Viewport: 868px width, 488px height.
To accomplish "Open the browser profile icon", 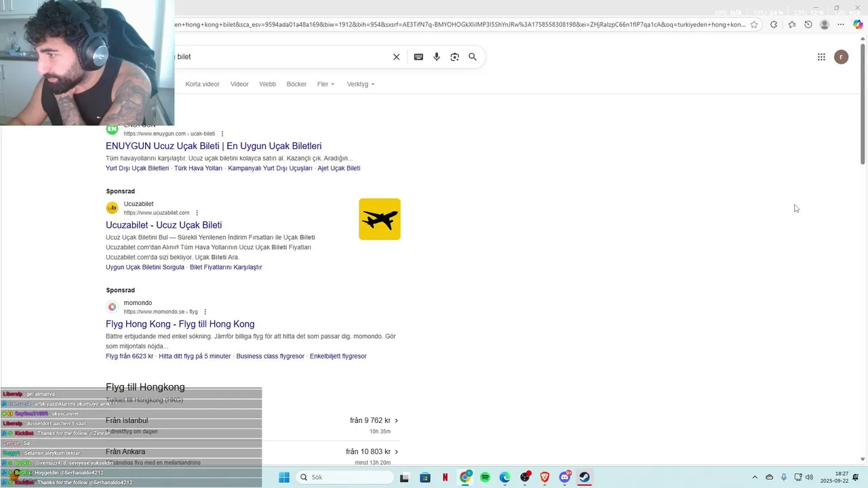I will (x=825, y=24).
